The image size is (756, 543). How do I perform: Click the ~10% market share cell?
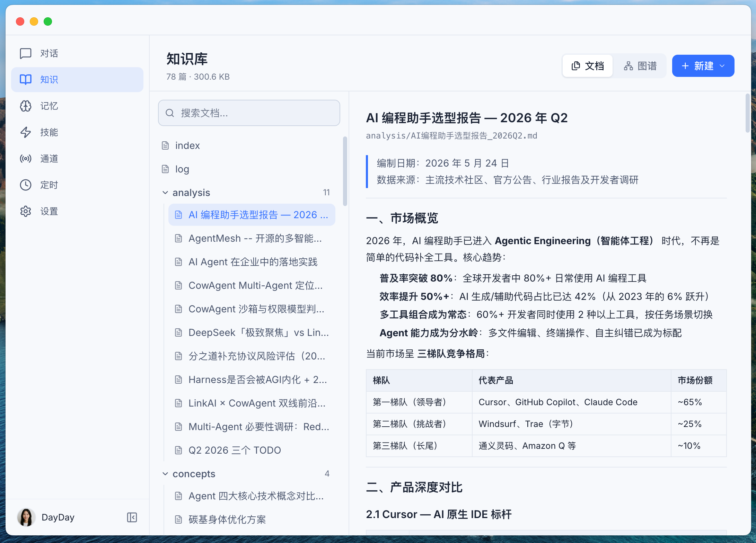coord(699,446)
